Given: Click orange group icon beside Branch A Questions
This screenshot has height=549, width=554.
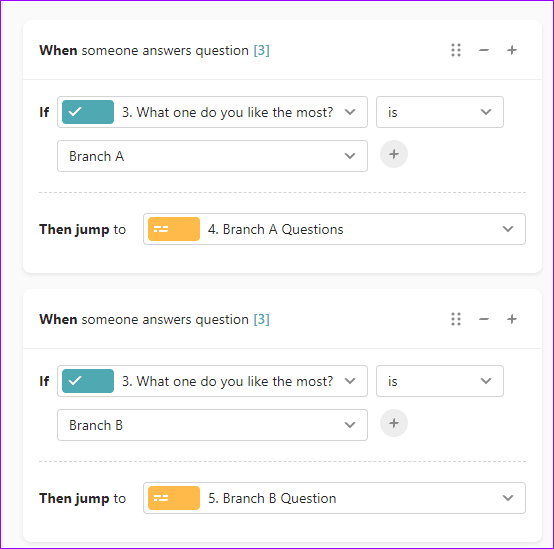Looking at the screenshot, I should 174,229.
